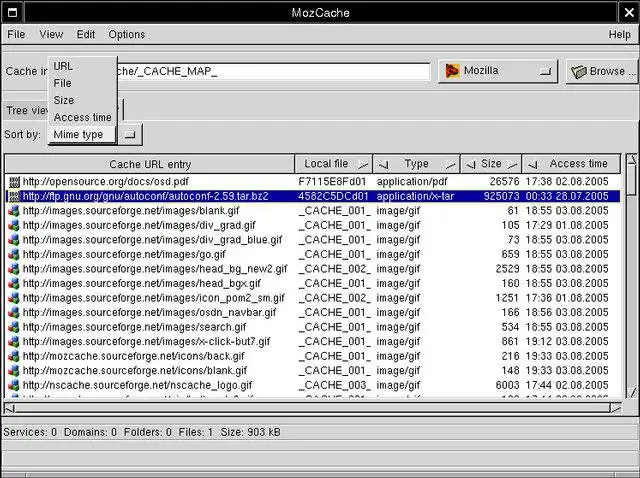
Task: Click the right arrow in Size header
Action: coord(512,165)
